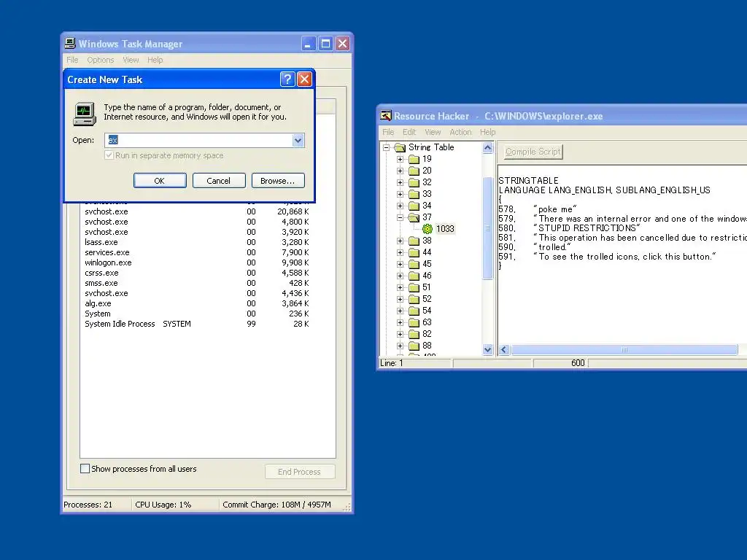Click folder icon for resource 33
The width and height of the screenshot is (747, 560).
point(414,194)
